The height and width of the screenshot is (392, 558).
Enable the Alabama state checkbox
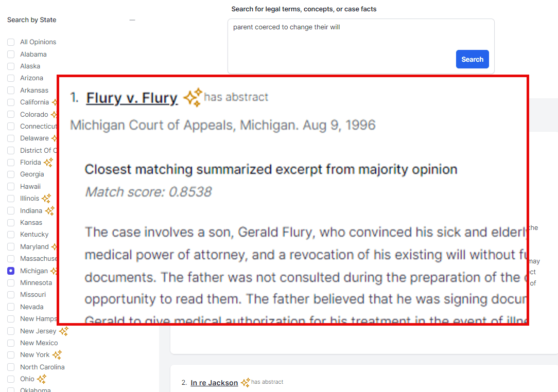tap(11, 55)
